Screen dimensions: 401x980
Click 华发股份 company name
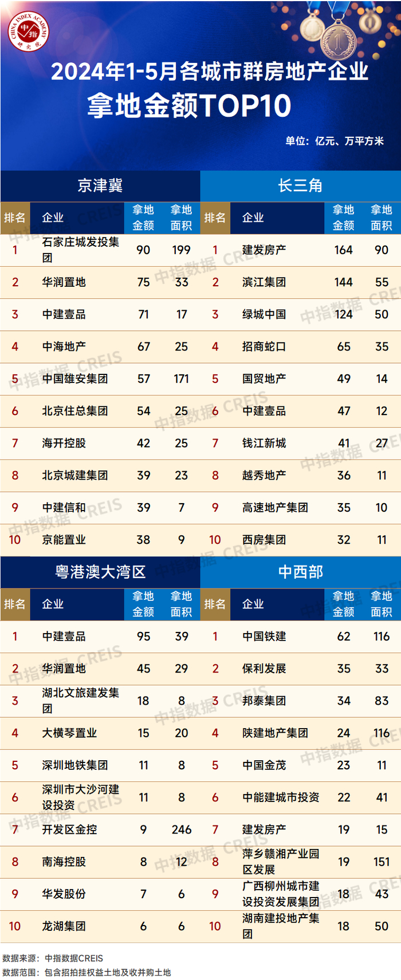click(x=64, y=894)
